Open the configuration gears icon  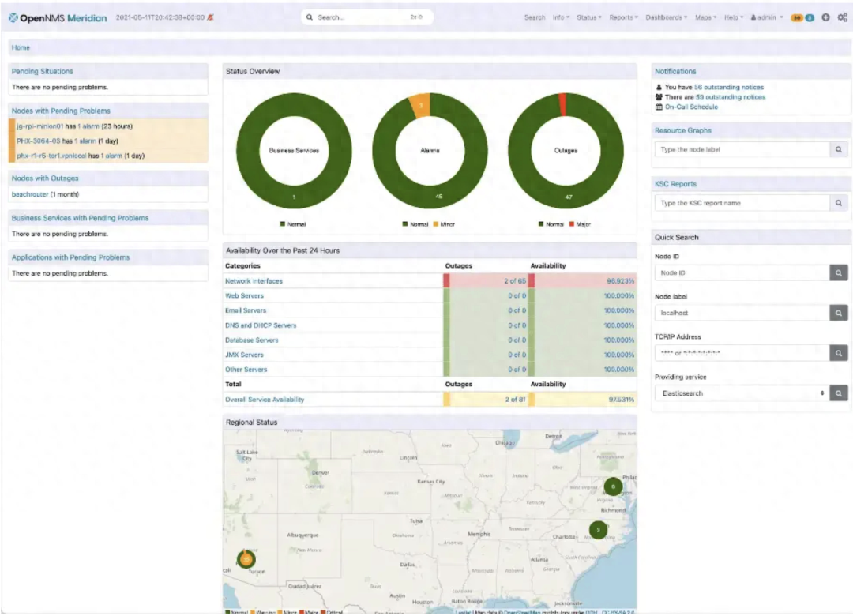click(842, 17)
